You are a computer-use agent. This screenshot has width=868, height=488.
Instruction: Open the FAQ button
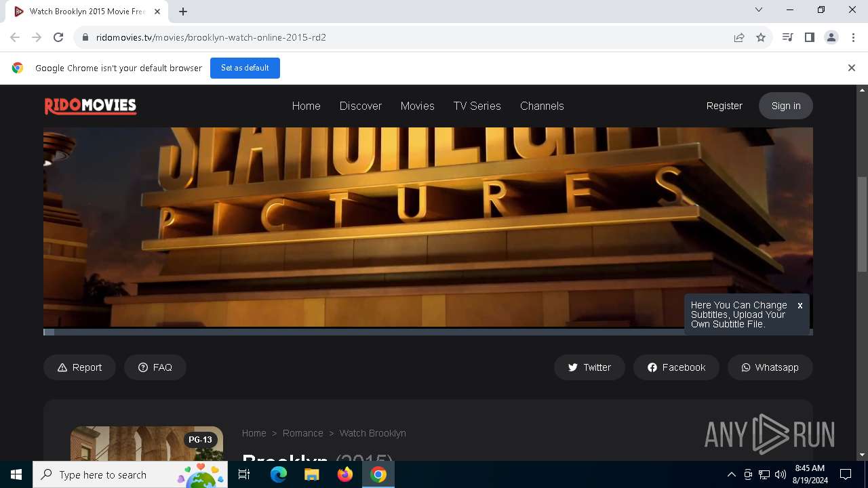(155, 367)
